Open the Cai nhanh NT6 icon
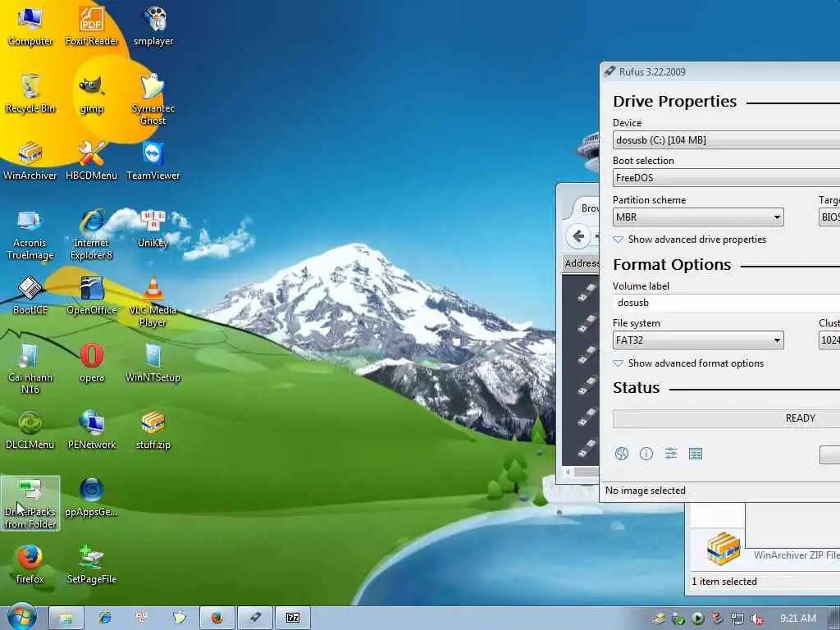The image size is (840, 630). [x=30, y=368]
